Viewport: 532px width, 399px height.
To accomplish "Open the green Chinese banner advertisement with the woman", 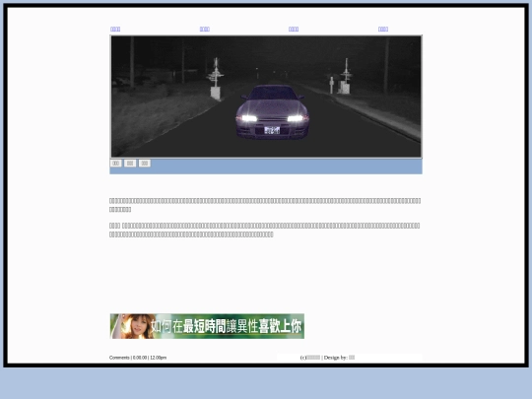I will click(207, 326).
